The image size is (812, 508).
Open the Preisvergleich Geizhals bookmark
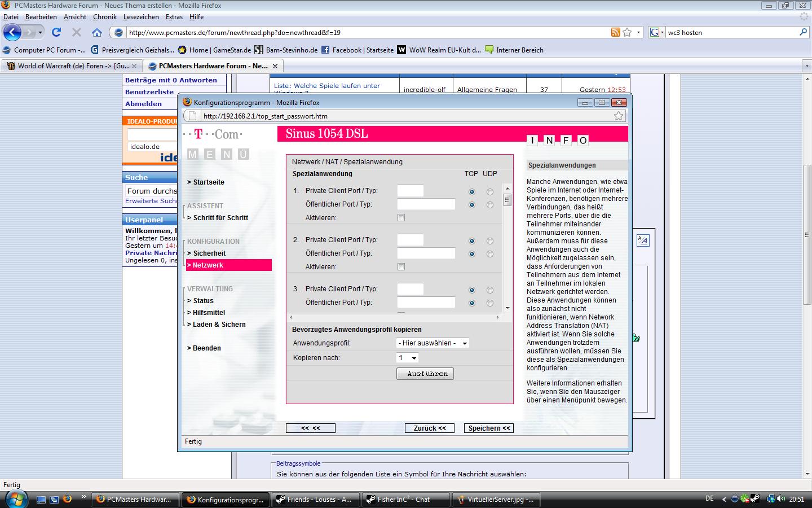(133, 50)
